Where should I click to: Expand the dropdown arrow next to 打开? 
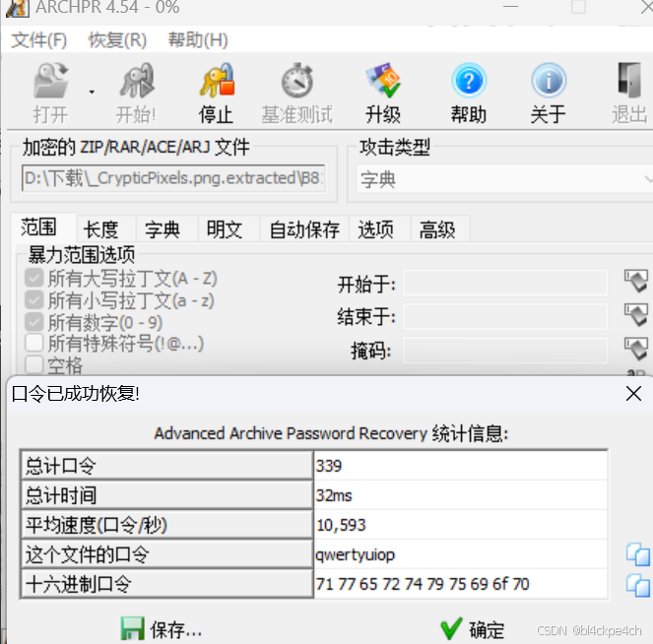[x=92, y=92]
